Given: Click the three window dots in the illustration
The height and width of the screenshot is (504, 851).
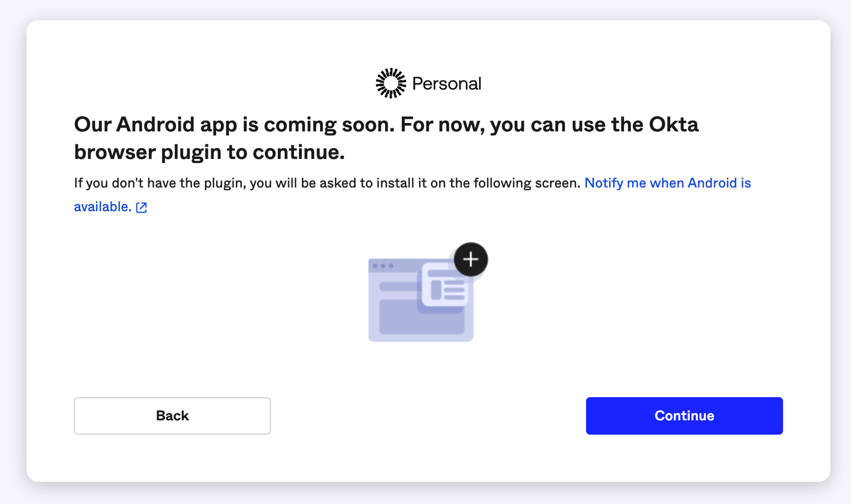Looking at the screenshot, I should [x=383, y=265].
